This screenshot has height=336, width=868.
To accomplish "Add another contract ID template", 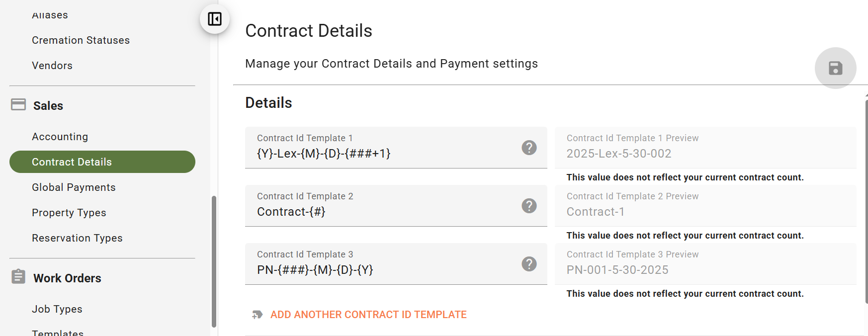I will (368, 315).
